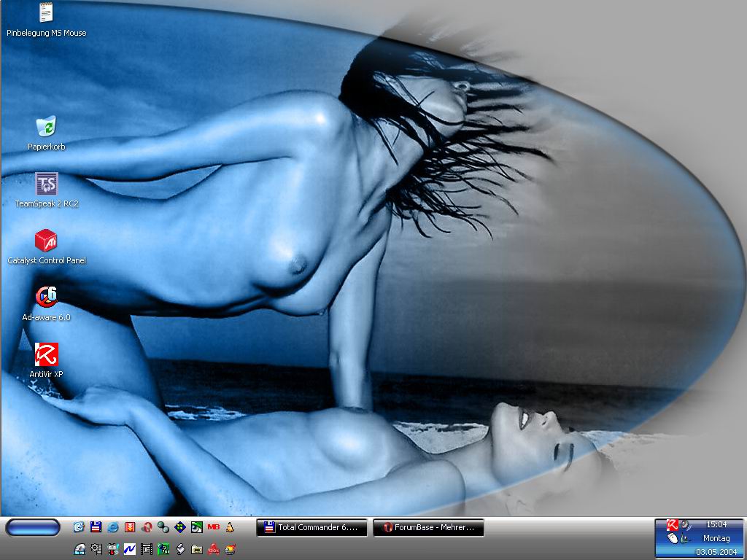The width and height of the screenshot is (747, 560).
Task: Click the cat-face film strip quick-launch icon
Action: pos(113,549)
